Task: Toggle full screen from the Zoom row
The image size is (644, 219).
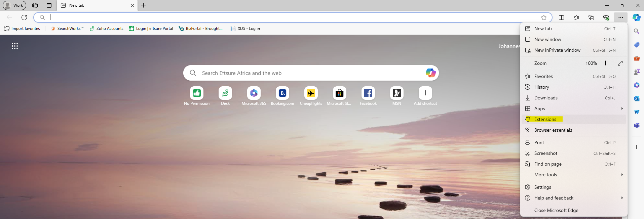Action: [620, 63]
